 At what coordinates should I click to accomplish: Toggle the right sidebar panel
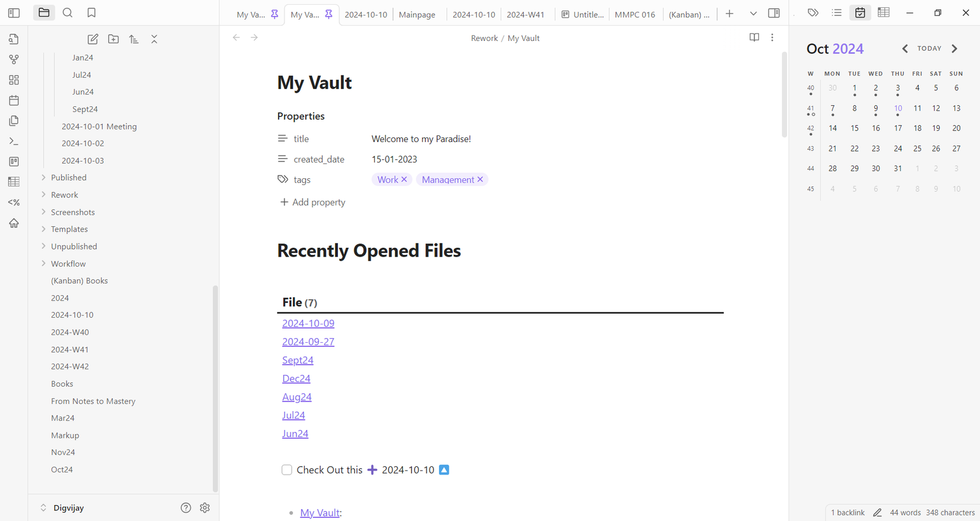click(774, 13)
